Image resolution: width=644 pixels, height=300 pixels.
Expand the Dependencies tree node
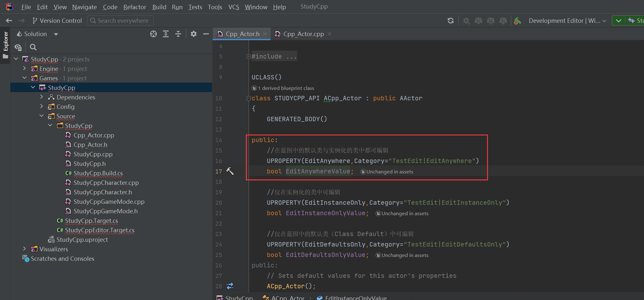[42, 97]
